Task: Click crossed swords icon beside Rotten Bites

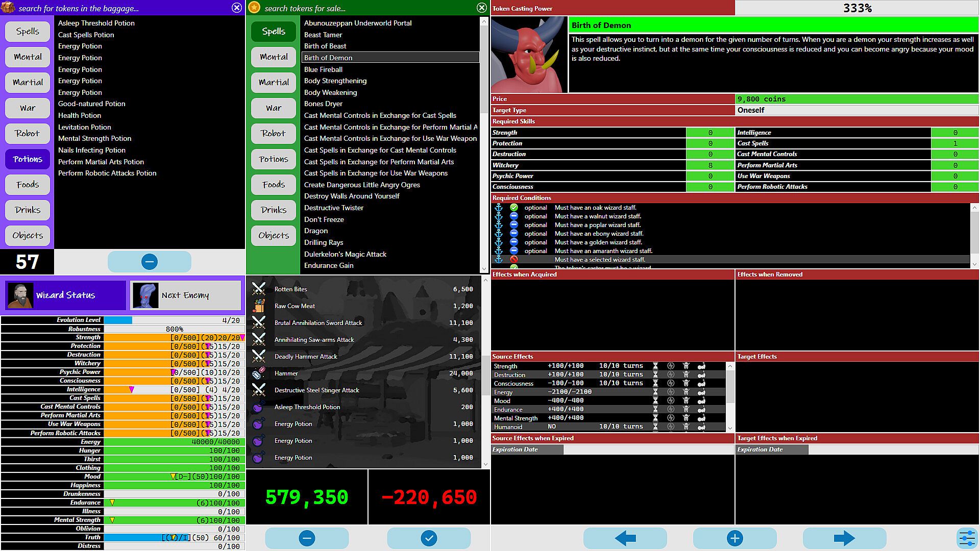Action: tap(259, 289)
